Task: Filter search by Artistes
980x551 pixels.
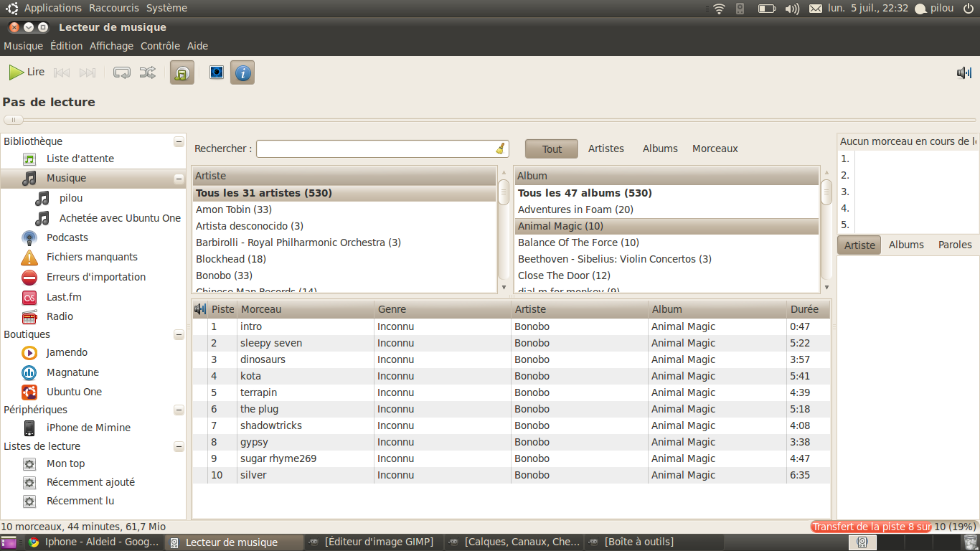Action: (606, 149)
